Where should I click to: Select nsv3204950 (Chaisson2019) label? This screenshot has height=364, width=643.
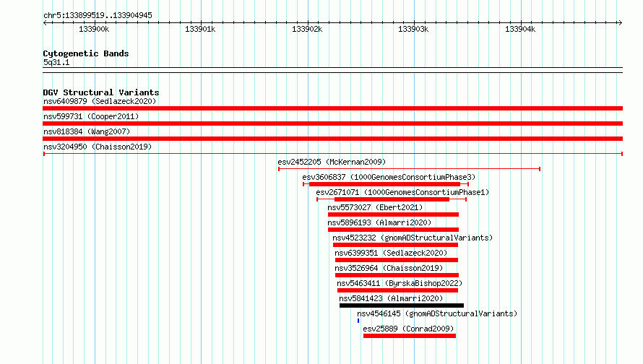click(98, 147)
